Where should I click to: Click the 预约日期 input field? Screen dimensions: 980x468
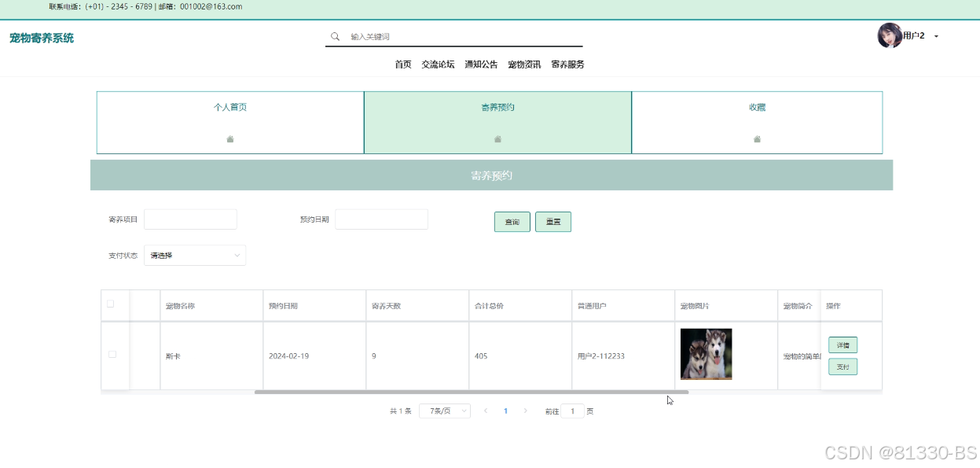tap(381, 219)
